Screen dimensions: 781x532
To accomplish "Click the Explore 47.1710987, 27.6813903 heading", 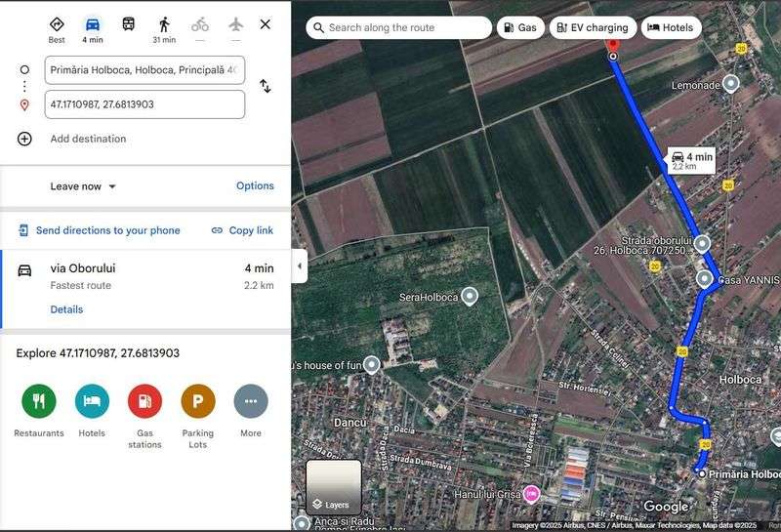I will click(98, 353).
